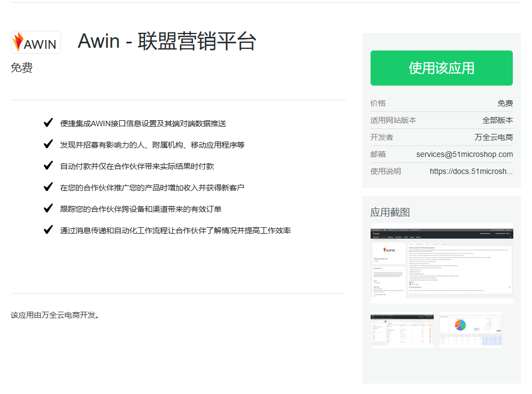Open the pie chart screenshot thumbnail
Image resolution: width=532 pixels, height=394 pixels.
471,330
